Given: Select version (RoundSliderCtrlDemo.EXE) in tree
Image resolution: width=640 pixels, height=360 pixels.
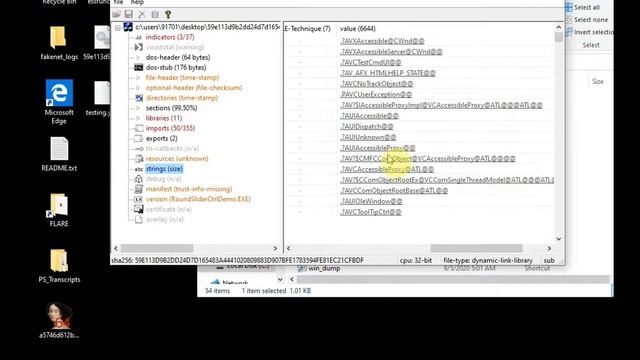Looking at the screenshot, I should pos(198,199).
